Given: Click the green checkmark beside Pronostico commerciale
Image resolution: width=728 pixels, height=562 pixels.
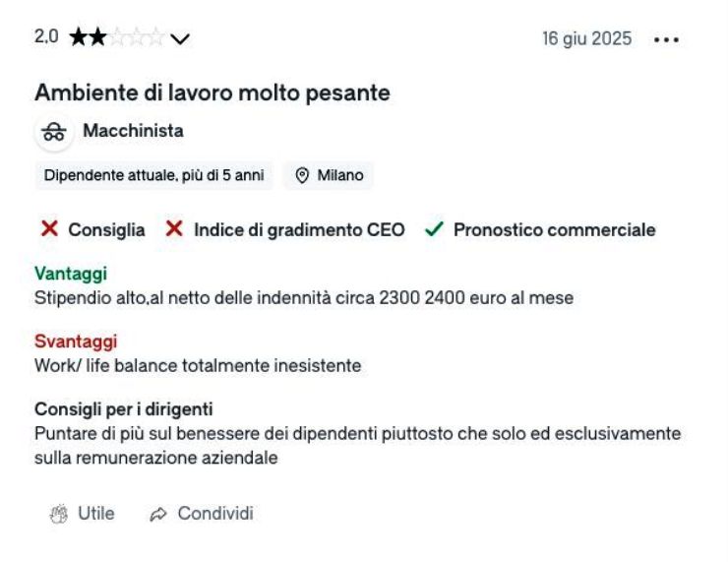Looking at the screenshot, I should [x=434, y=229].
